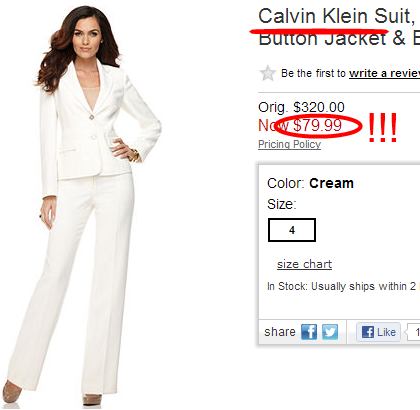Click the Be the first to text
The image size is (420, 410).
pyautogui.click(x=313, y=73)
